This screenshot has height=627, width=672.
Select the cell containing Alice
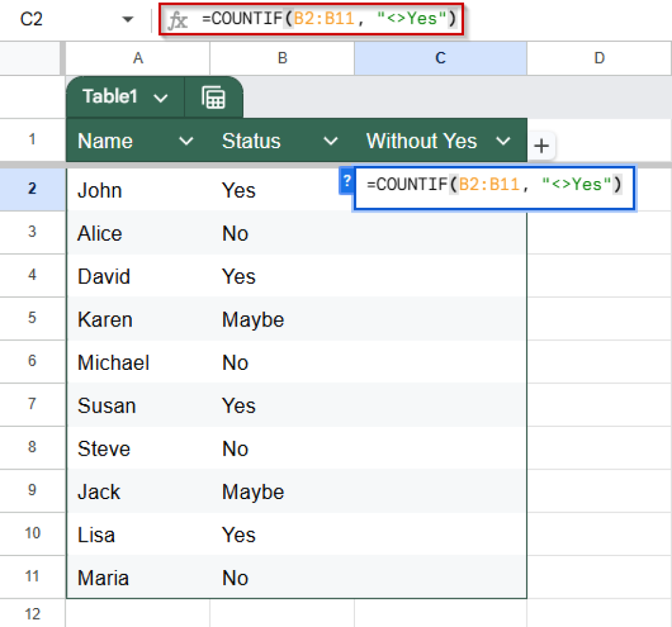(138, 233)
